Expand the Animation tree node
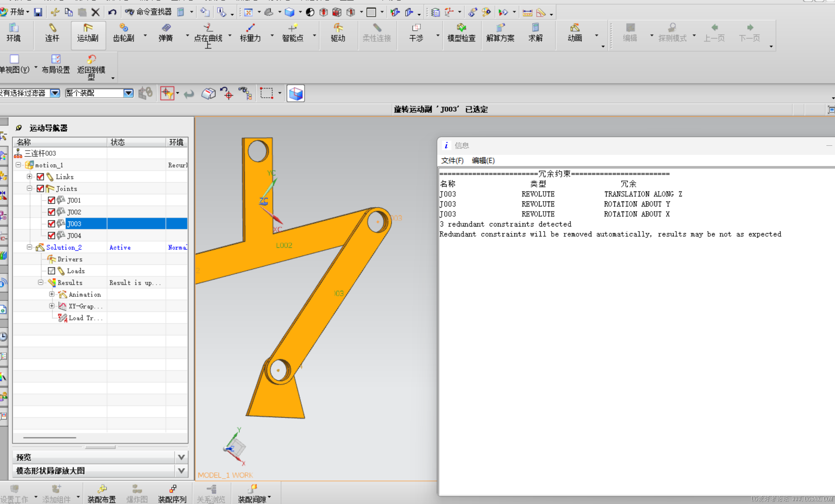 51,294
